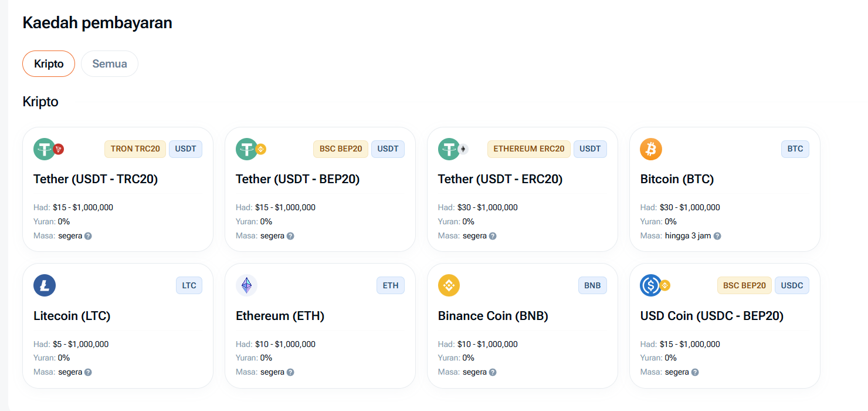Click the help icon in Ethereum (ETH) card
This screenshot has height=411, width=868.
290,372
